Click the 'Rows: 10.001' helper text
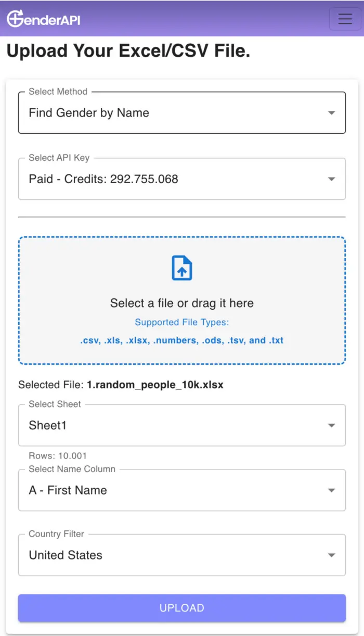Viewport: 364px width, 636px height. click(x=58, y=456)
